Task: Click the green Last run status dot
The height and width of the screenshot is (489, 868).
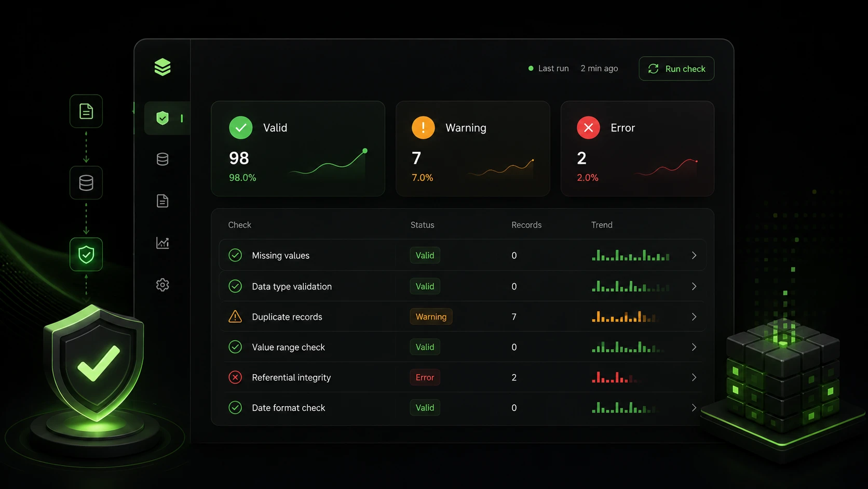Action: 531,68
